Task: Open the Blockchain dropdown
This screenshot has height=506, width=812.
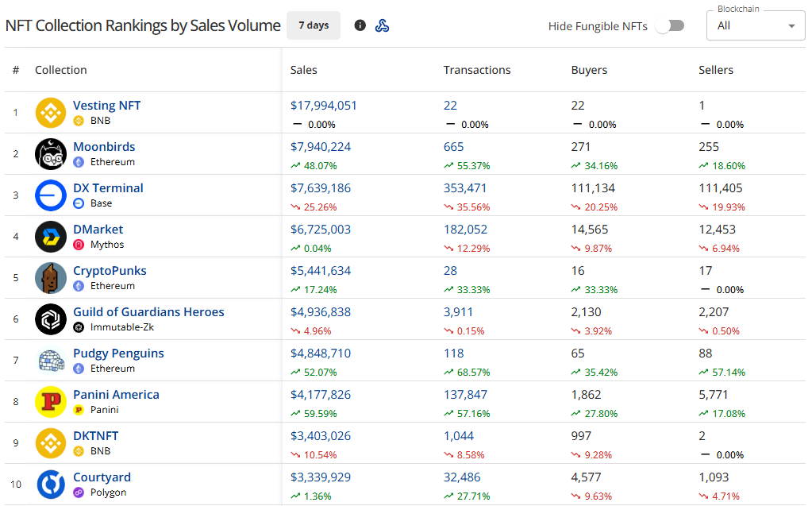Action: coord(756,25)
